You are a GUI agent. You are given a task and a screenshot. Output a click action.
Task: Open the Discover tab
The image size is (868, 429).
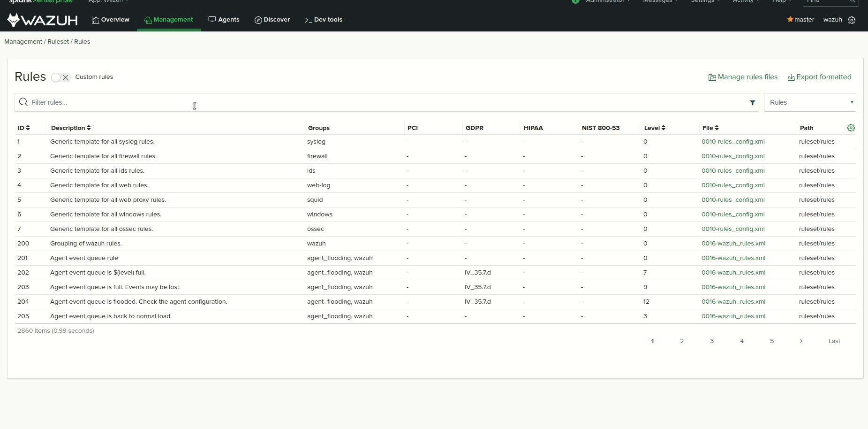click(272, 20)
